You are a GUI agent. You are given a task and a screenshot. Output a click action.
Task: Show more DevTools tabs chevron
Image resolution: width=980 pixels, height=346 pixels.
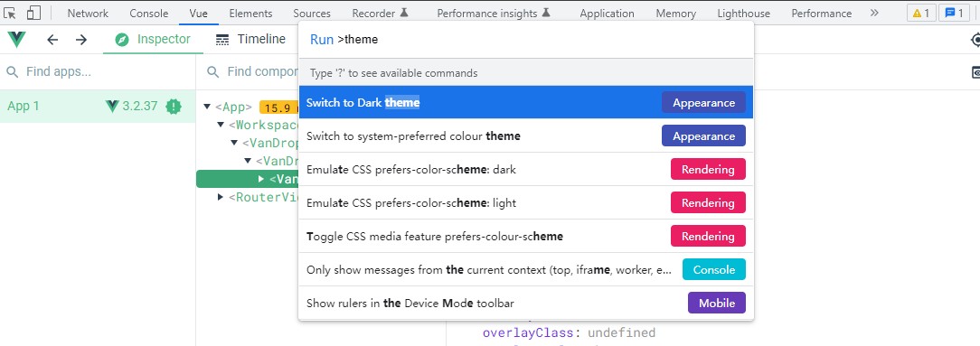point(874,14)
